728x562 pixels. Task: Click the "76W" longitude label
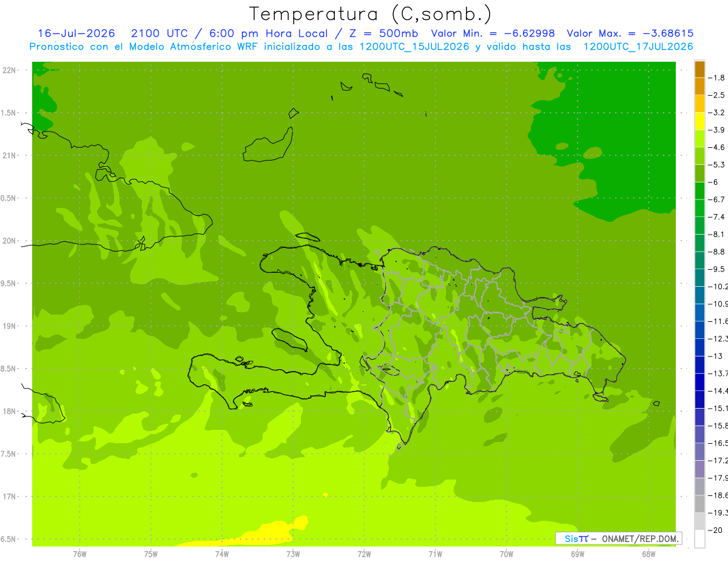pyautogui.click(x=79, y=554)
